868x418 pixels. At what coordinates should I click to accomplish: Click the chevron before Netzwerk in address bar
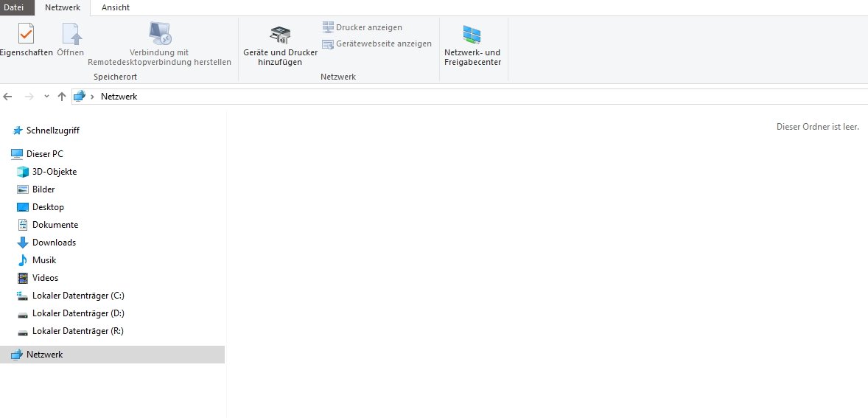[92, 97]
